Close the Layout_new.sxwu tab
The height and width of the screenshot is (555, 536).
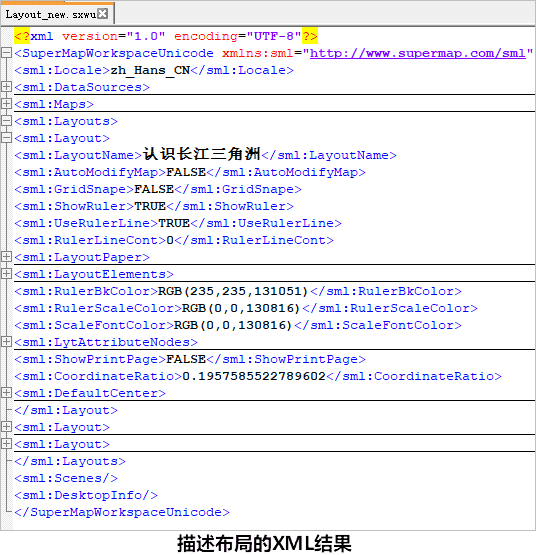click(x=103, y=14)
